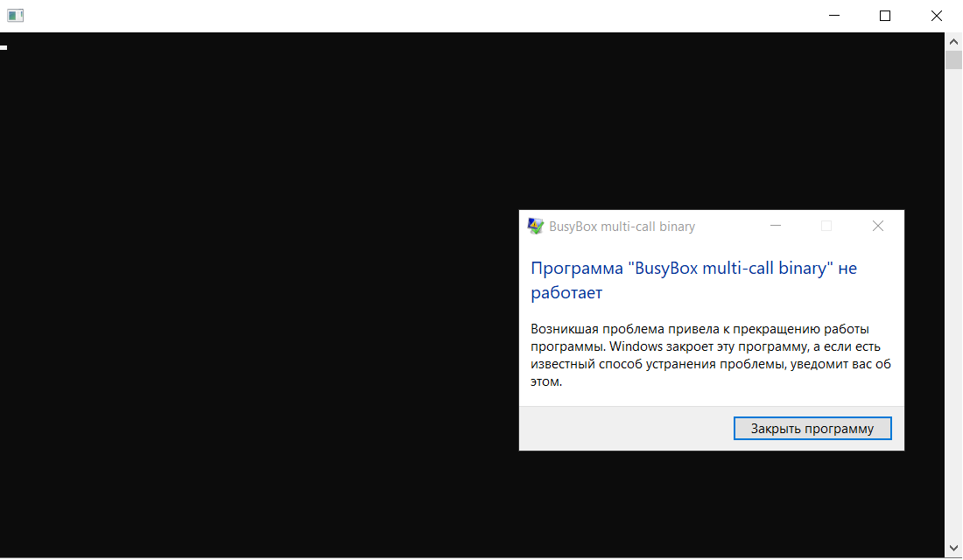
Task: Minimize the console window
Action: tap(834, 16)
